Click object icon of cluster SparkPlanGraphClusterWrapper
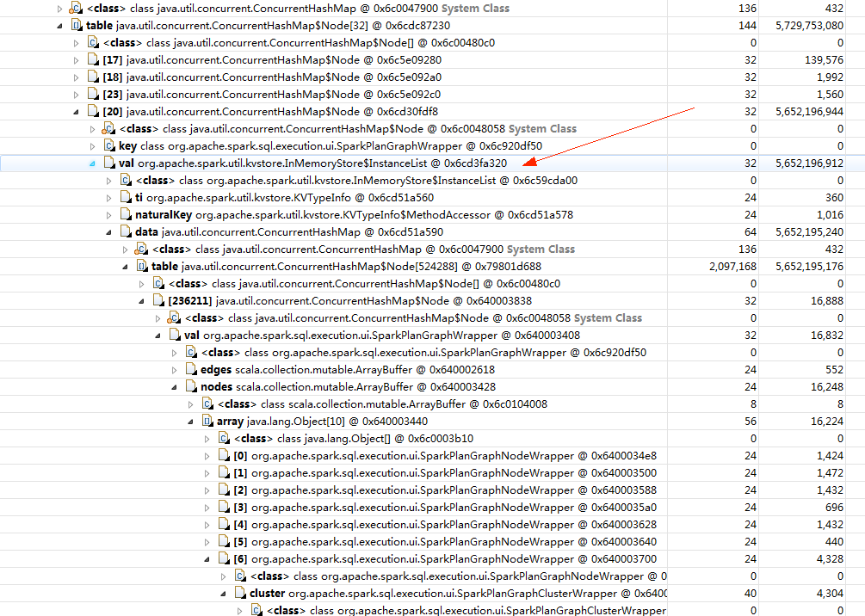865x616 pixels. click(240, 594)
